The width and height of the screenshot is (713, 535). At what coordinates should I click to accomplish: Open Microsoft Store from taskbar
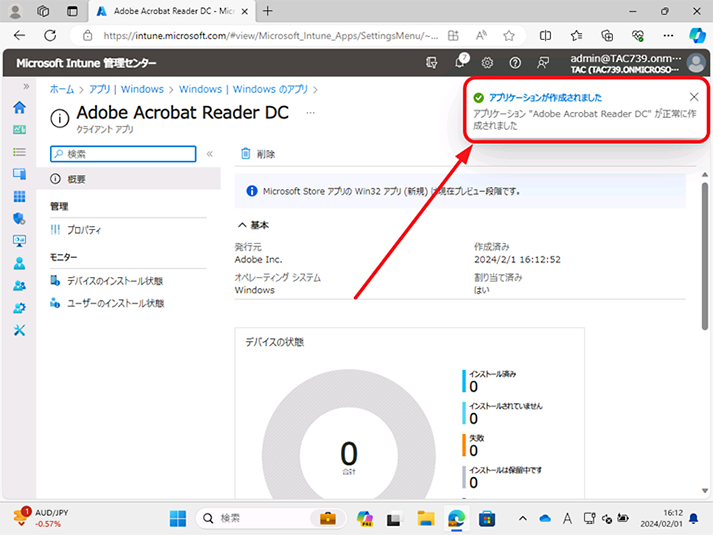[x=487, y=518]
